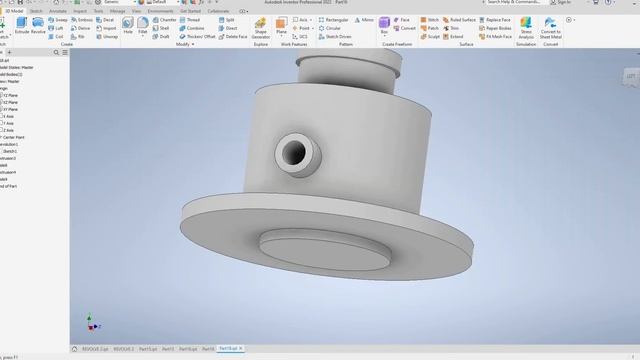Open the Sketch ribbon tab
Image resolution: width=640 pixels, height=360 pixels.
[36, 11]
